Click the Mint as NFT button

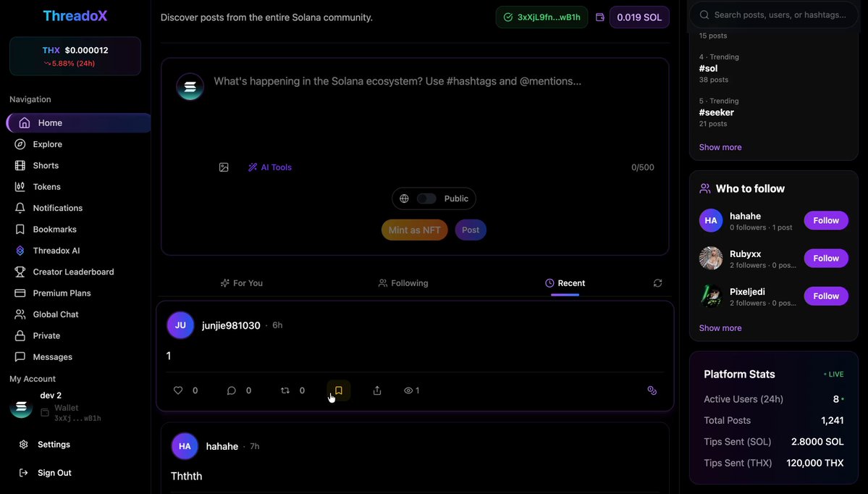pyautogui.click(x=415, y=230)
